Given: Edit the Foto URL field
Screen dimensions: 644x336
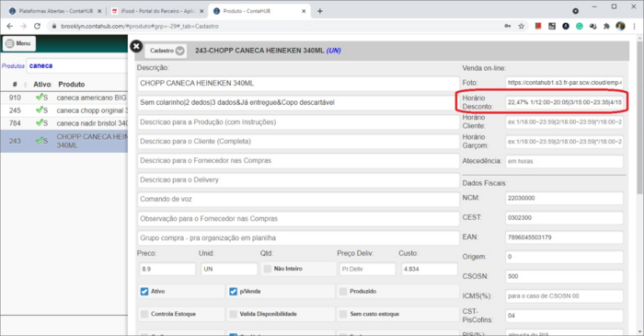Looking at the screenshot, I should coord(564,83).
